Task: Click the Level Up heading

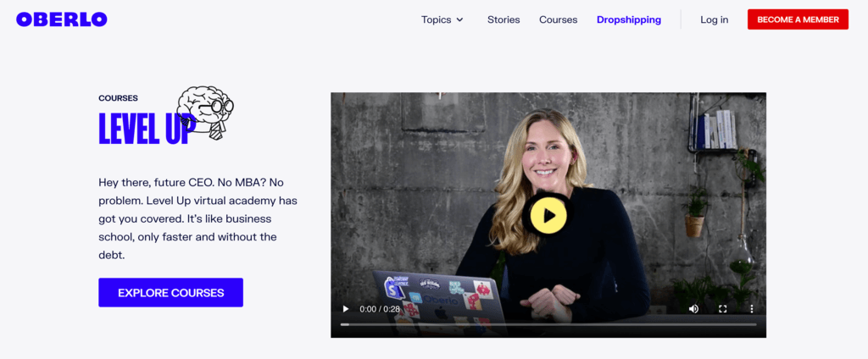Action: coord(147,127)
